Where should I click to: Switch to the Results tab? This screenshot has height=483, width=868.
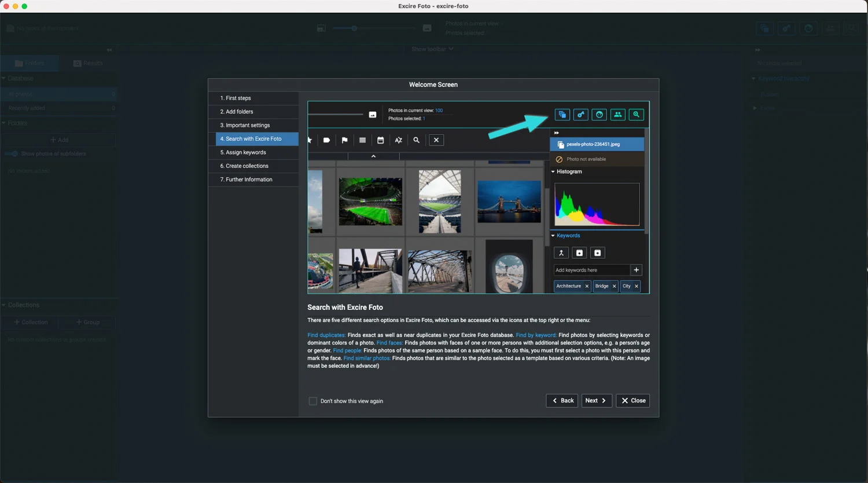coord(88,63)
